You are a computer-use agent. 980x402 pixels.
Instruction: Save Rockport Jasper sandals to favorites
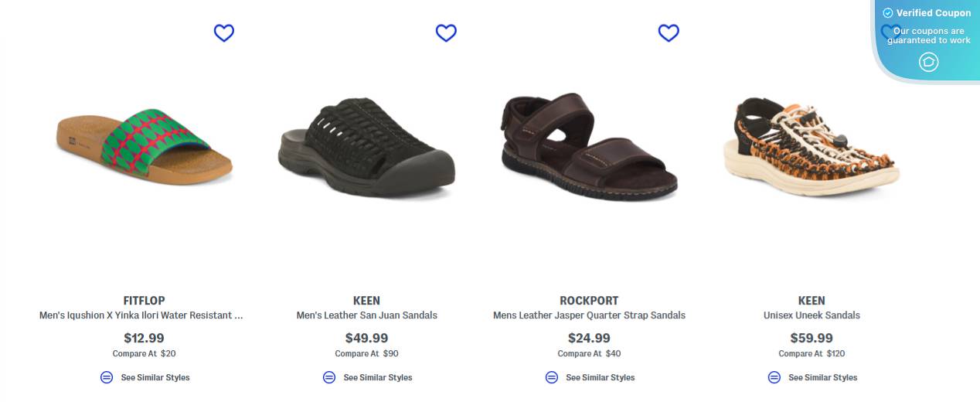click(x=669, y=33)
